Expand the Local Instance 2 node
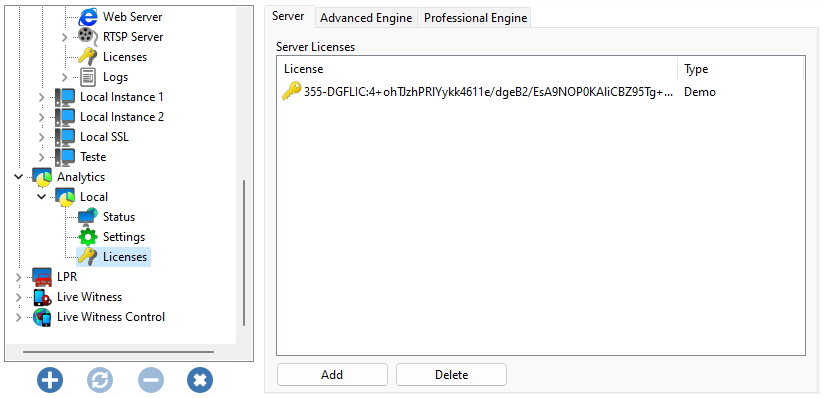The width and height of the screenshot is (825, 398). 42,117
